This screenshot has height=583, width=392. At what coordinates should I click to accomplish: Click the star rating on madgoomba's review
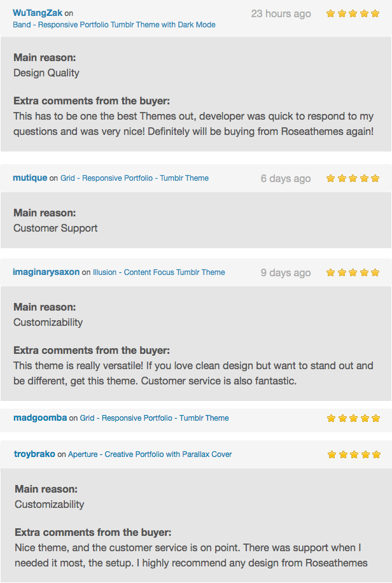353,419
